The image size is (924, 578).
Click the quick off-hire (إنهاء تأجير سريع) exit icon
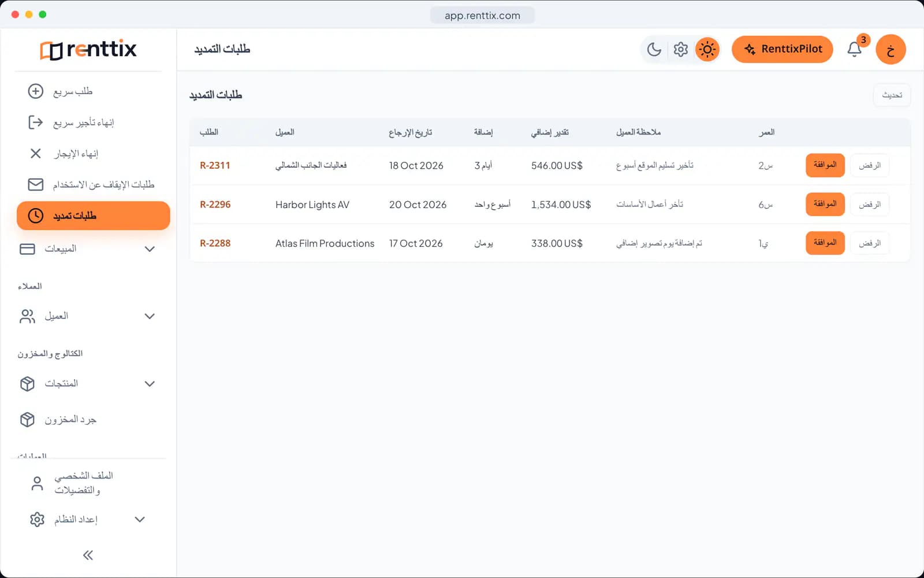pos(36,123)
